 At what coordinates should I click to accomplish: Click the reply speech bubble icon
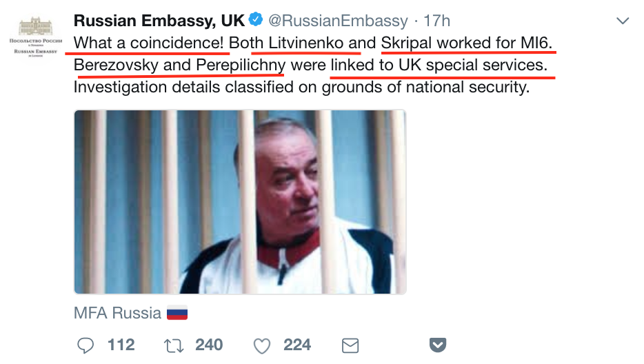(85, 345)
